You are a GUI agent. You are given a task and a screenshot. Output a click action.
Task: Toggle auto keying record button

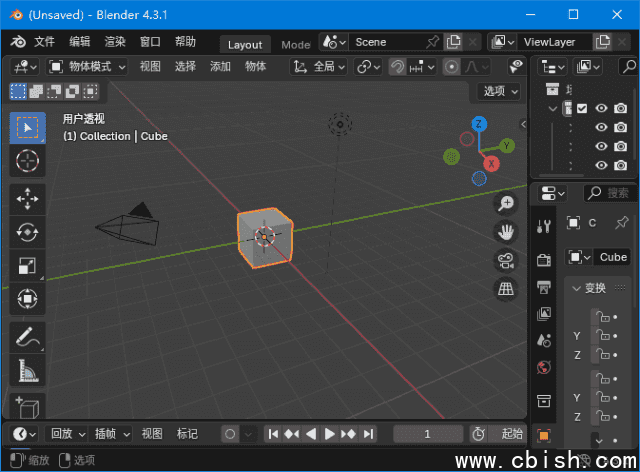click(x=230, y=434)
